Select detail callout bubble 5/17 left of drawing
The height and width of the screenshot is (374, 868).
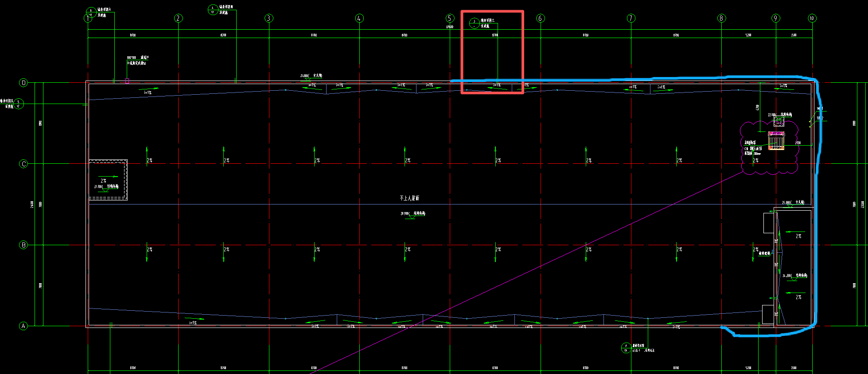click(x=18, y=104)
